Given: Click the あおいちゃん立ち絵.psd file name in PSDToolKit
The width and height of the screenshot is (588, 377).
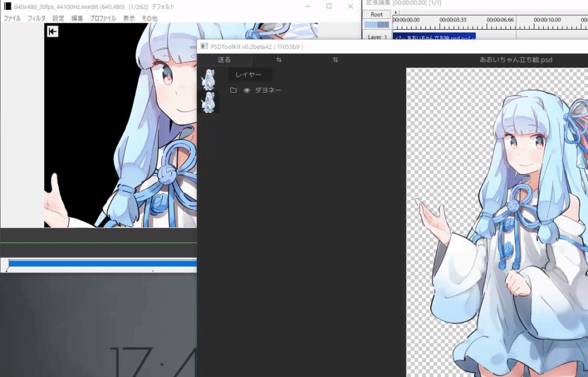Looking at the screenshot, I should (516, 59).
